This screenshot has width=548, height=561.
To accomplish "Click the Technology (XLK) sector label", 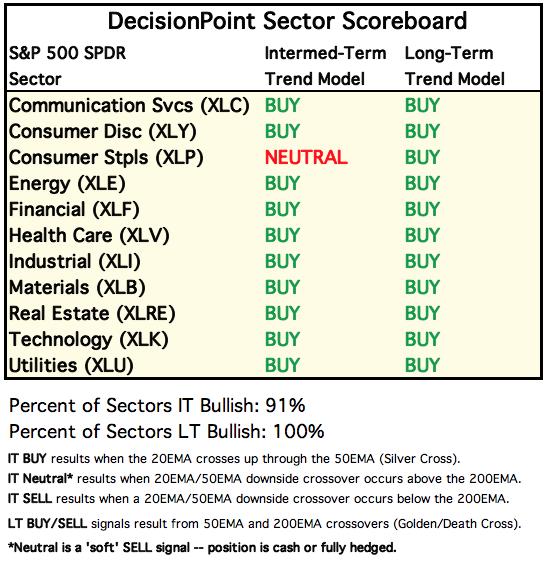I will [x=89, y=340].
